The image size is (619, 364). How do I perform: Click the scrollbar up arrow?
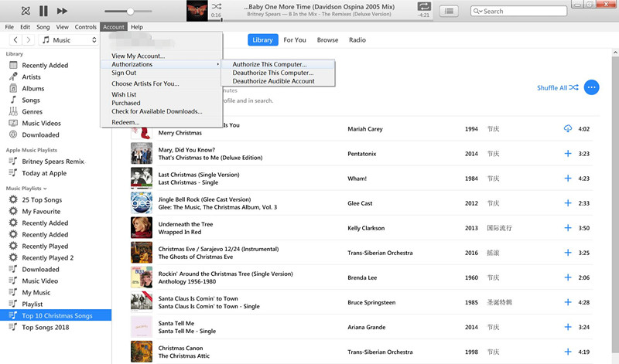click(615, 52)
